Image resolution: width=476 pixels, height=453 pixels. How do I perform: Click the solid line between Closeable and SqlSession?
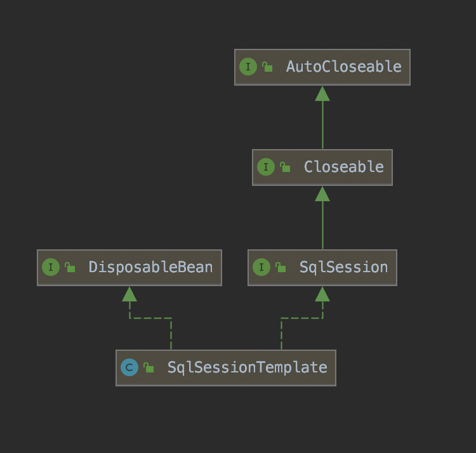[322, 225]
